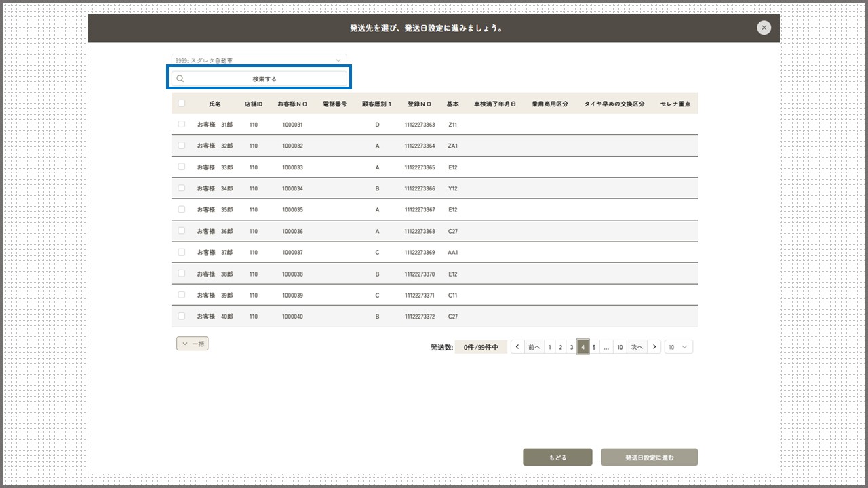
Task: Expand the 一括 bulk dropdown
Action: (x=193, y=344)
